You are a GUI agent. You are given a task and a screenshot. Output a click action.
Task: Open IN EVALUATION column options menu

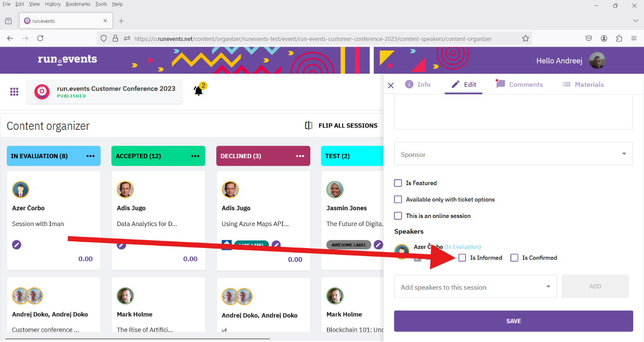(90, 156)
